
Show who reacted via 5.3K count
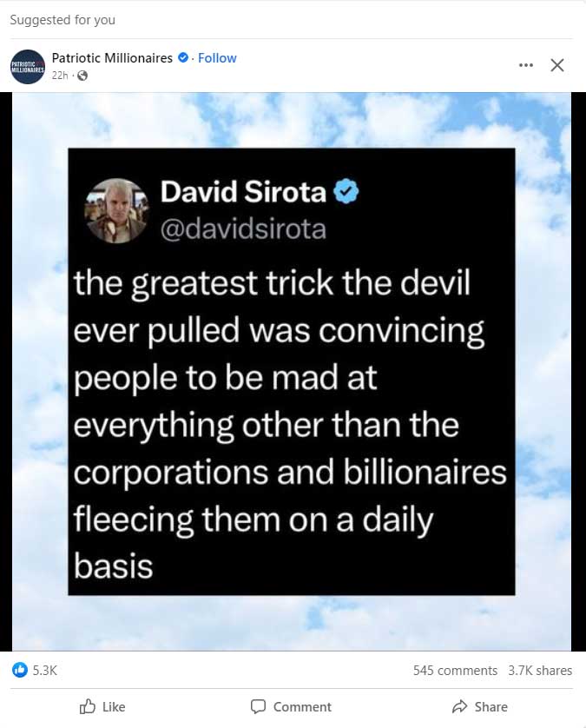point(45,670)
